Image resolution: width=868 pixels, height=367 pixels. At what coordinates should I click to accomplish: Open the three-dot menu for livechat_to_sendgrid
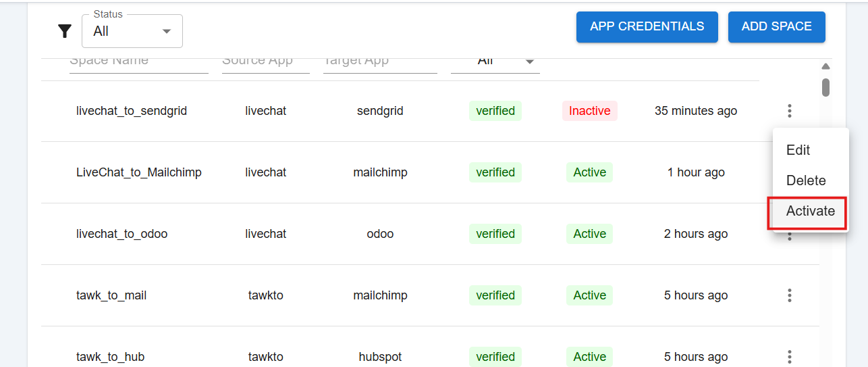pyautogui.click(x=789, y=111)
